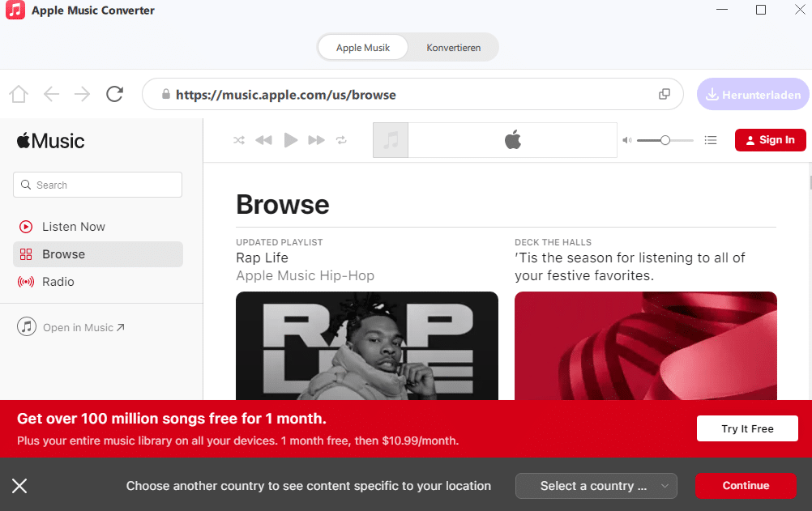The width and height of the screenshot is (812, 511).
Task: Open the Deck the Halls red ribbon artwork
Action: (646, 346)
